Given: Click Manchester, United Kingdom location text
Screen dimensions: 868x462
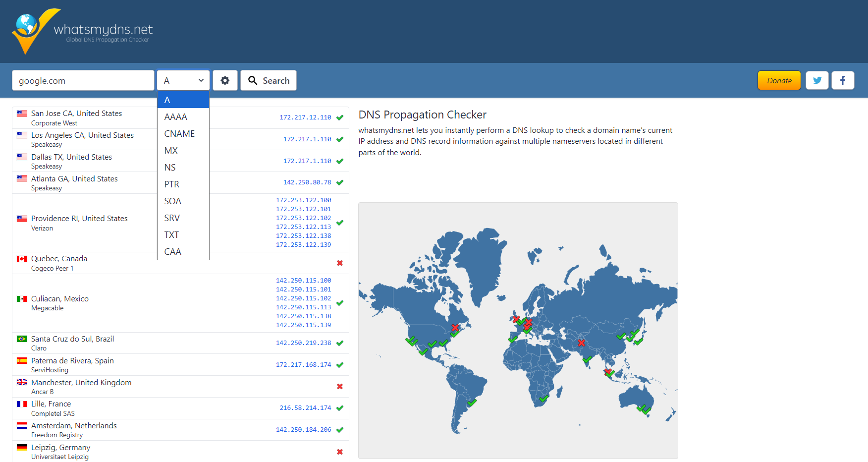Looking at the screenshot, I should [81, 383].
